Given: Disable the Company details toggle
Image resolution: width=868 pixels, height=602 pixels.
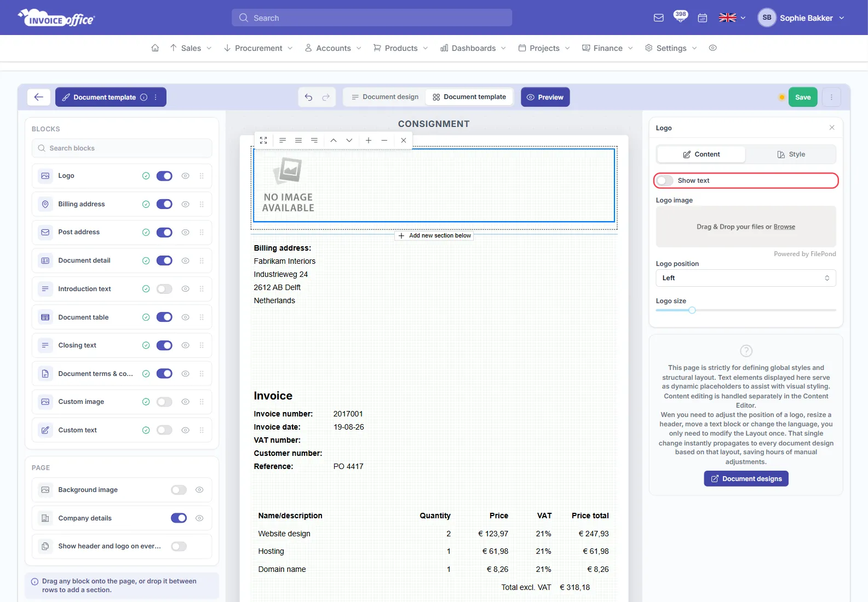Looking at the screenshot, I should click(179, 518).
